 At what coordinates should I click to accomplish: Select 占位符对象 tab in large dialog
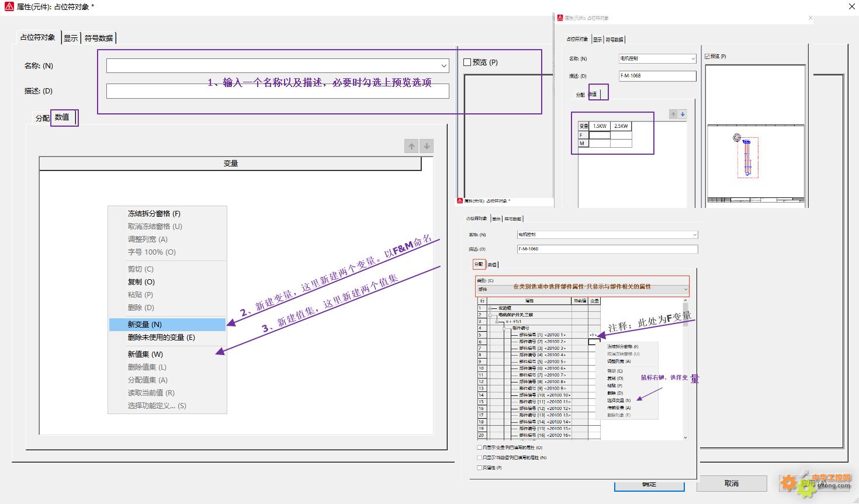[x=37, y=37]
